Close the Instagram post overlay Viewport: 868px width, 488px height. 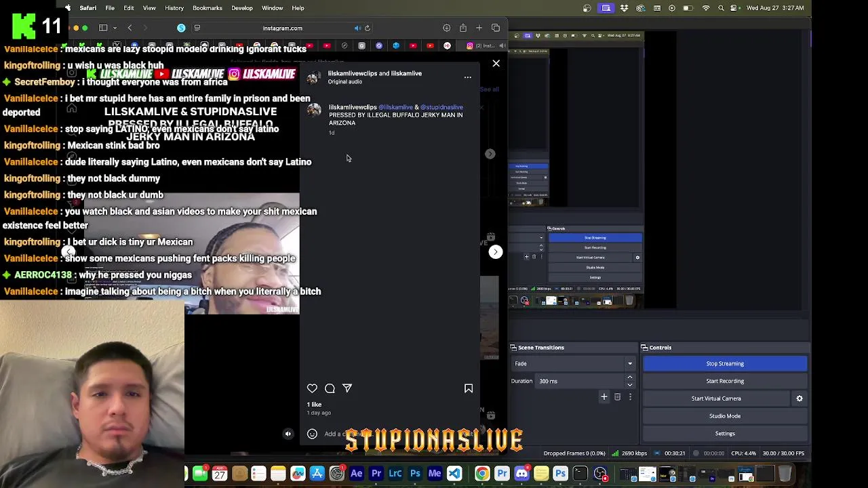pyautogui.click(x=496, y=63)
